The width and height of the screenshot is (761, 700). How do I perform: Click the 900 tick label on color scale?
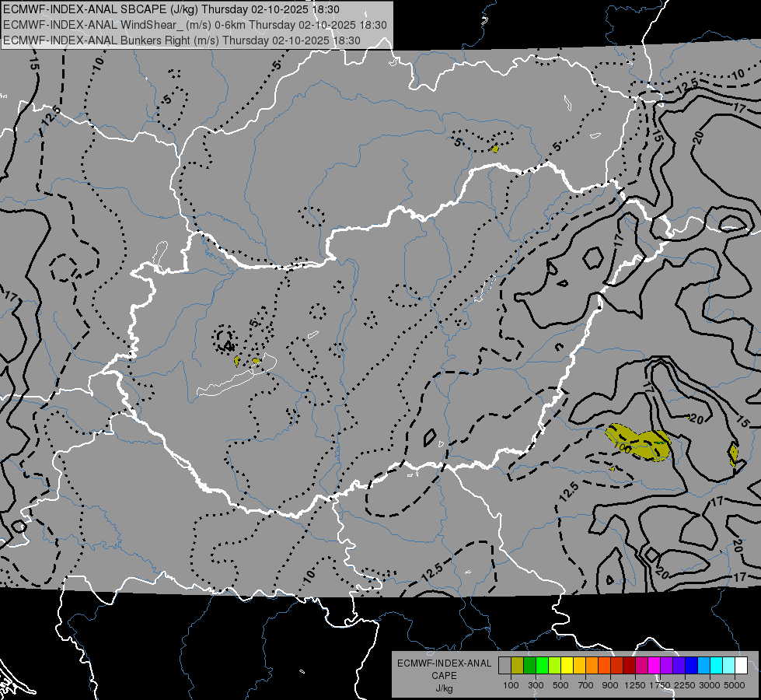[610, 685]
